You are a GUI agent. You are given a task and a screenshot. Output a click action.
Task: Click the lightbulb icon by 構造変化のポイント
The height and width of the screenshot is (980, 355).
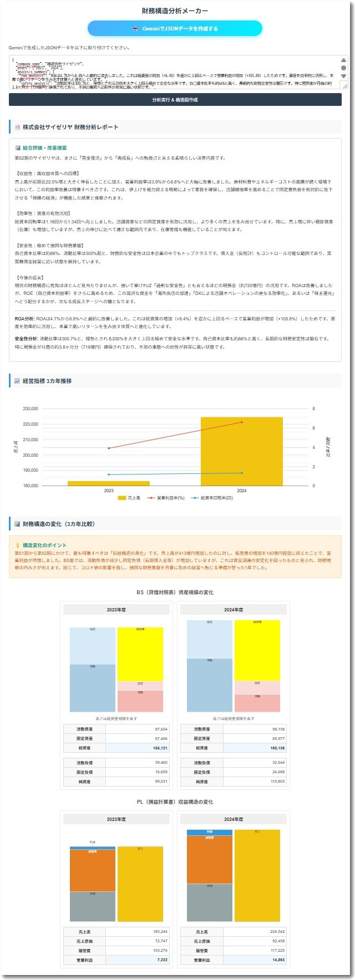click(18, 545)
